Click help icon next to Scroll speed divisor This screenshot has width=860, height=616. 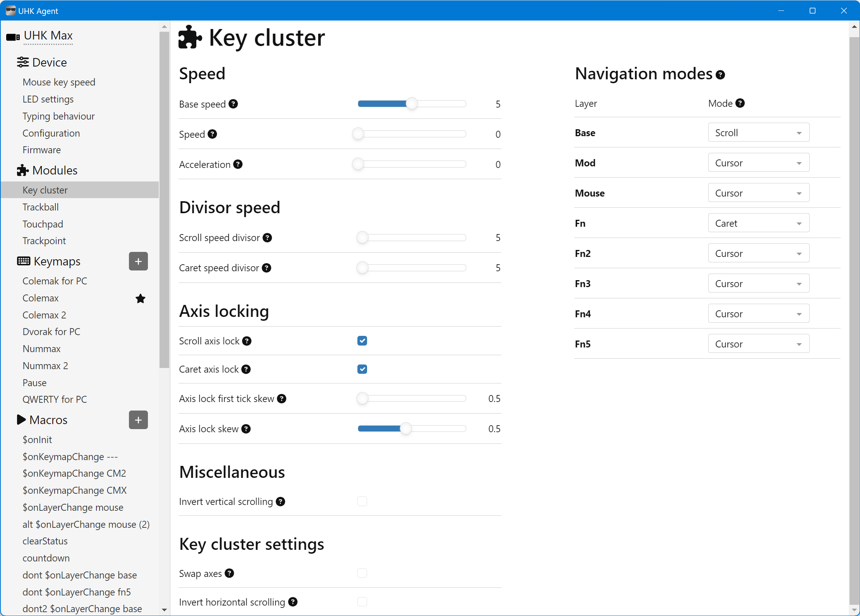267,238
